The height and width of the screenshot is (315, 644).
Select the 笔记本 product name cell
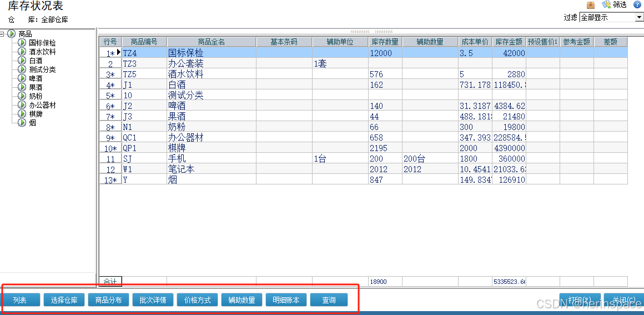212,169
